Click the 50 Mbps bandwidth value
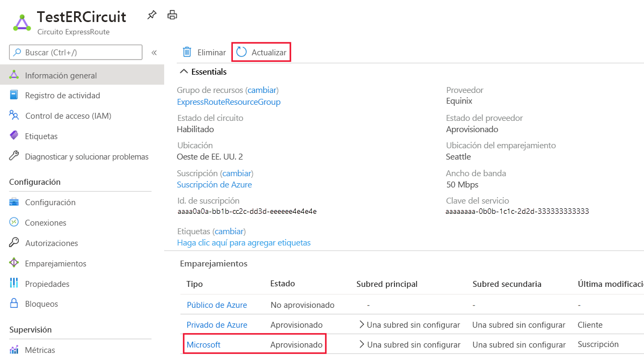 click(x=462, y=185)
